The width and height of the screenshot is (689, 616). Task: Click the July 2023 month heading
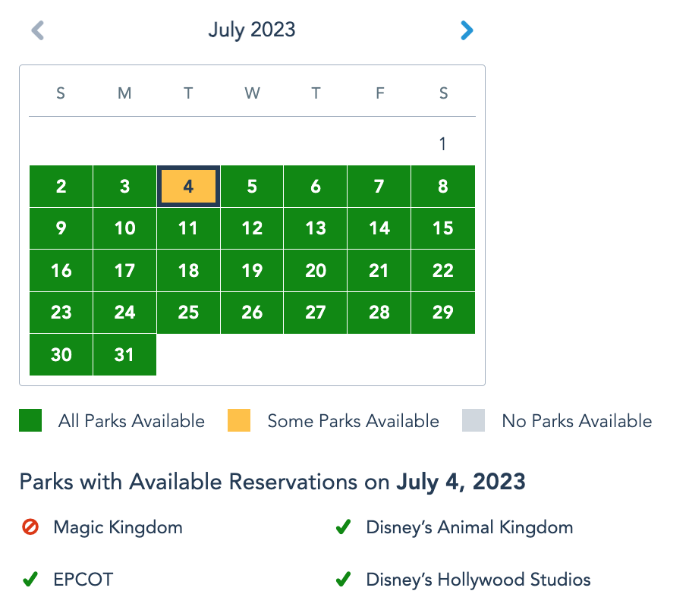pyautogui.click(x=252, y=30)
